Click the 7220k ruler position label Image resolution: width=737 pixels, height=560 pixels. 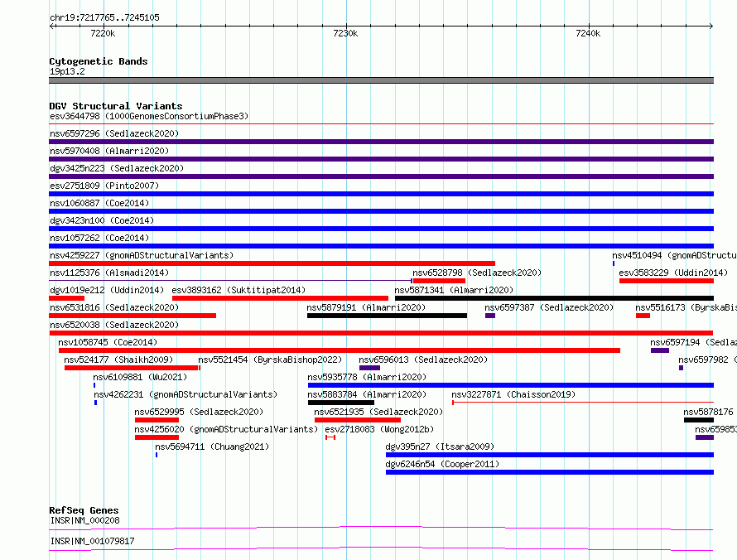click(103, 33)
